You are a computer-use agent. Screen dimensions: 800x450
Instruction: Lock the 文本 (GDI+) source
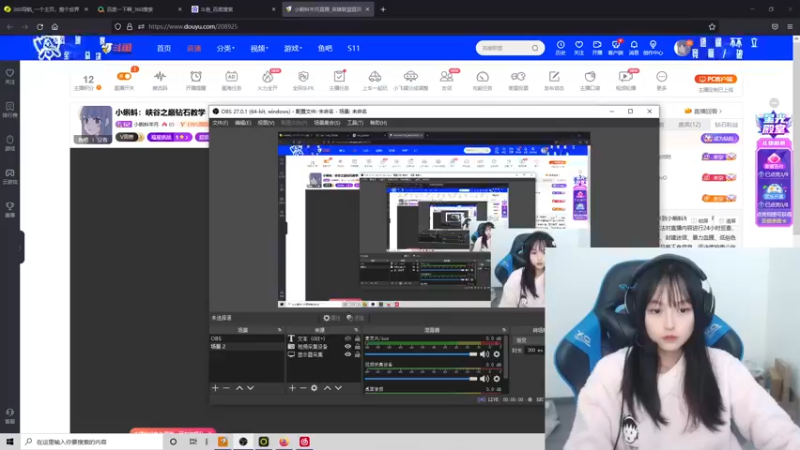pyautogui.click(x=357, y=339)
